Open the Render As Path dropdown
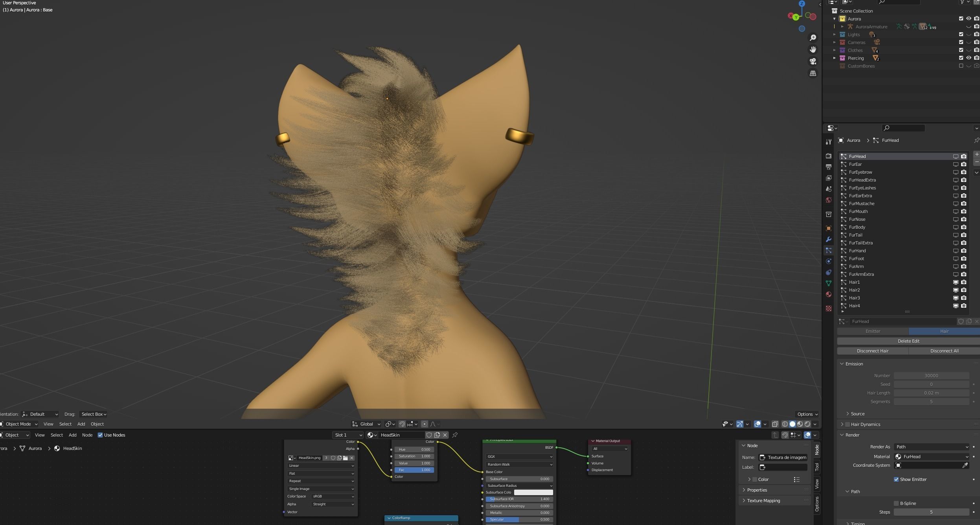The width and height of the screenshot is (980, 525). 931,447
